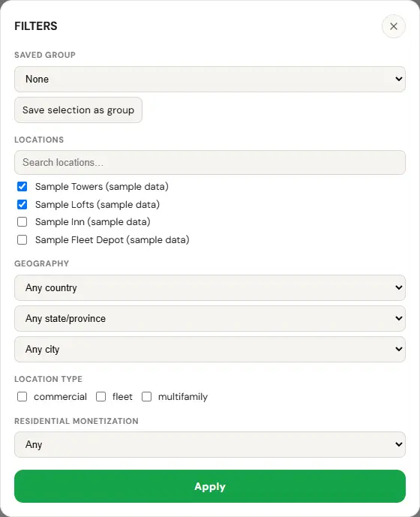Screen dimensions: 420x517
Task: Open the Residential Monetization dropdown
Action: [x=210, y=444]
